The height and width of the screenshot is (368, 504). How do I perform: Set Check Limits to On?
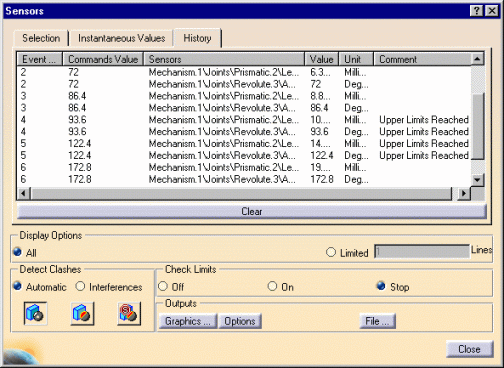(x=272, y=286)
